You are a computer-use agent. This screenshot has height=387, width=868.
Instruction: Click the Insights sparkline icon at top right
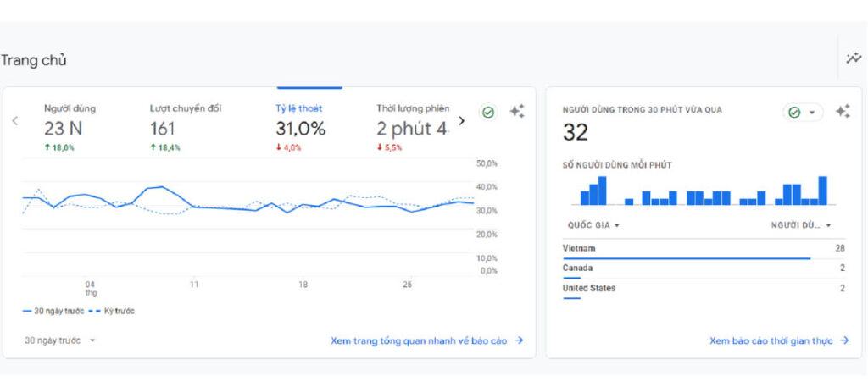click(854, 58)
